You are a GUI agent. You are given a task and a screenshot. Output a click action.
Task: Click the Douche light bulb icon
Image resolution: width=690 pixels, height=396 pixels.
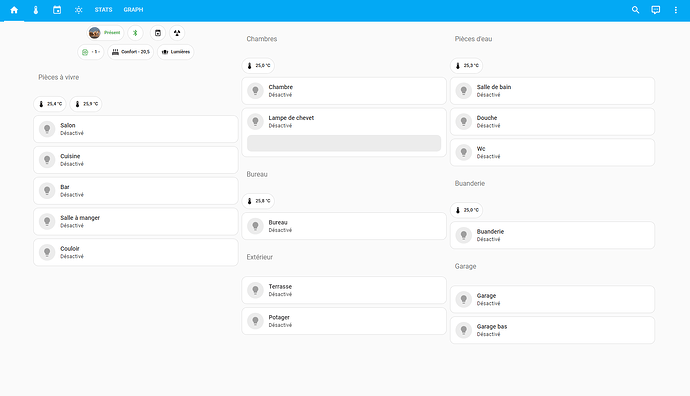[x=463, y=121]
